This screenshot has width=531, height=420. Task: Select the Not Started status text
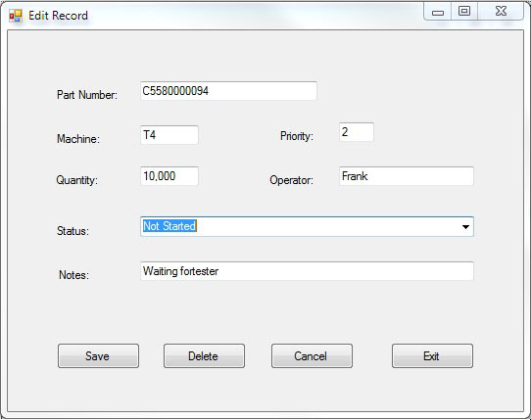click(169, 226)
